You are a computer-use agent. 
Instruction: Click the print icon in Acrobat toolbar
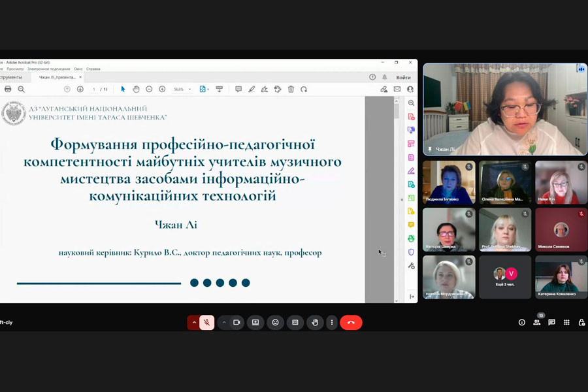click(x=8, y=89)
